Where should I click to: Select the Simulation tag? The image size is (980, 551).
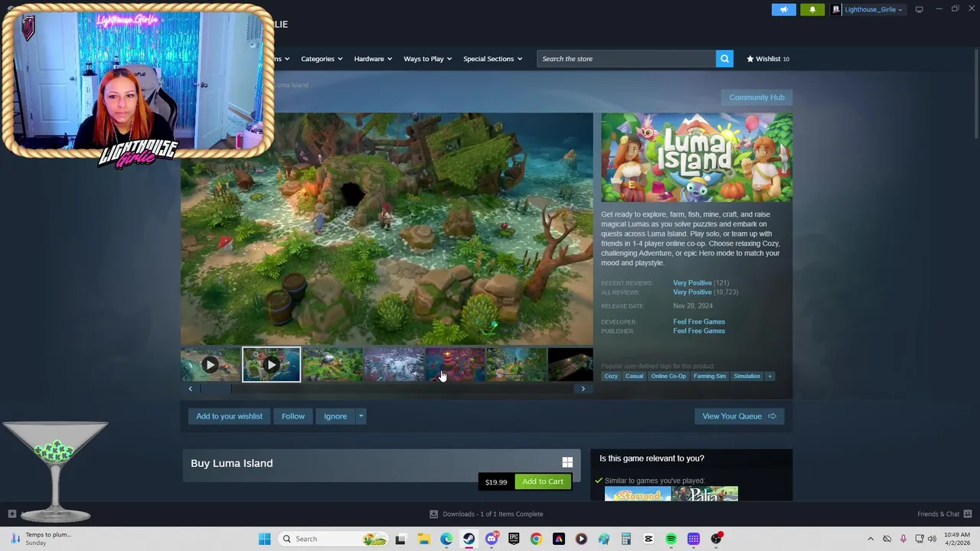coord(746,376)
